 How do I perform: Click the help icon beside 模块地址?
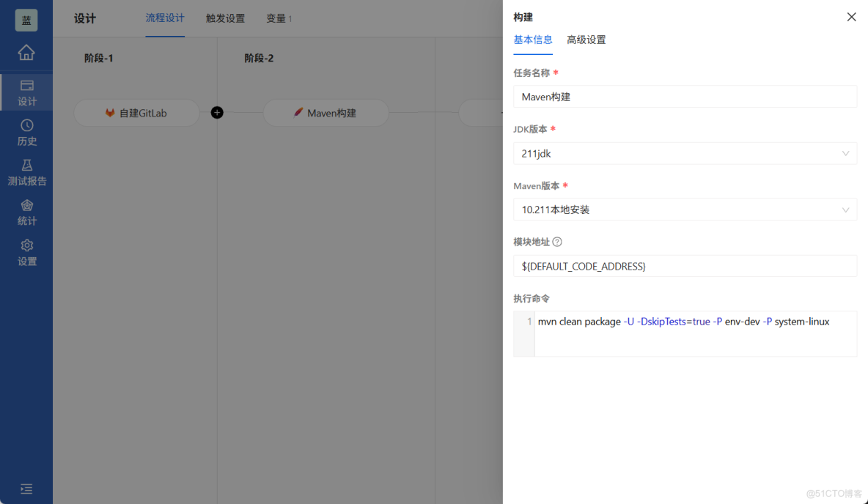(556, 241)
